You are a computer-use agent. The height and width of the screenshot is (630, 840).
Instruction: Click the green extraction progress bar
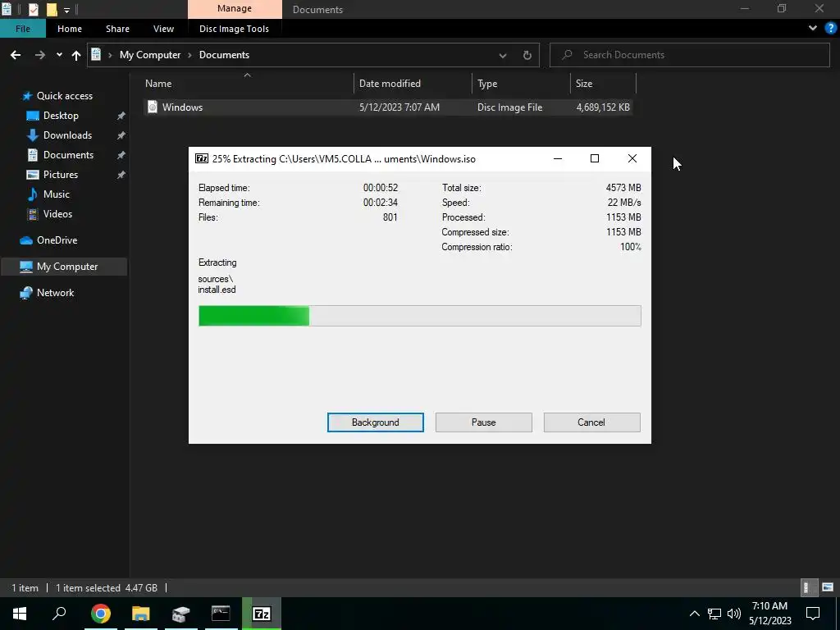(419, 316)
